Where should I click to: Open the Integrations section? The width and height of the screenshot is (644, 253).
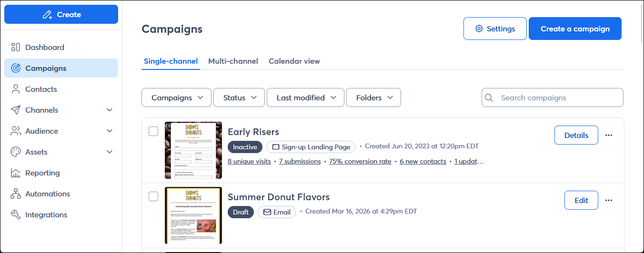click(x=61, y=214)
